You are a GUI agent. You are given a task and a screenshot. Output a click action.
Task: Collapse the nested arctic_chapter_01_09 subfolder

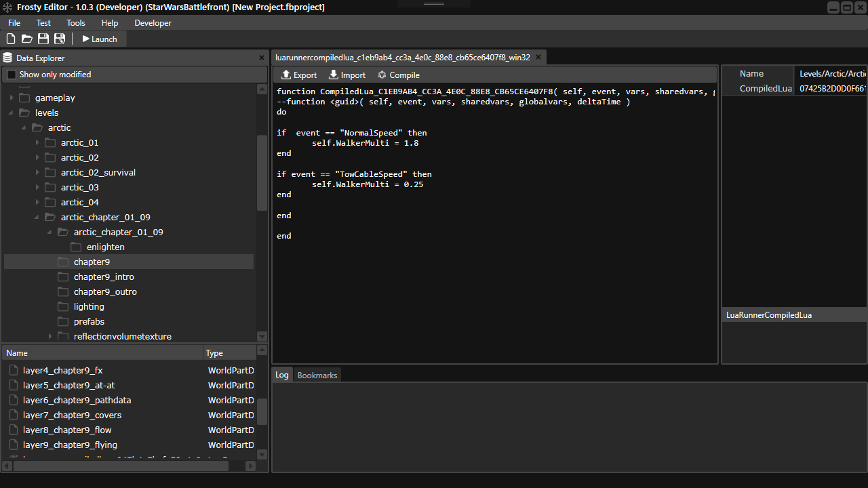50,232
